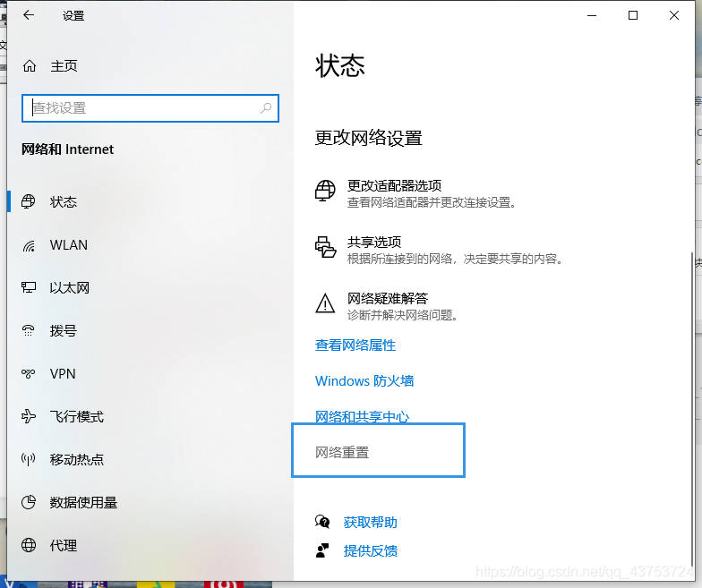Open the 以太网 sidebar item
The width and height of the screenshot is (702, 588).
pyautogui.click(x=150, y=288)
